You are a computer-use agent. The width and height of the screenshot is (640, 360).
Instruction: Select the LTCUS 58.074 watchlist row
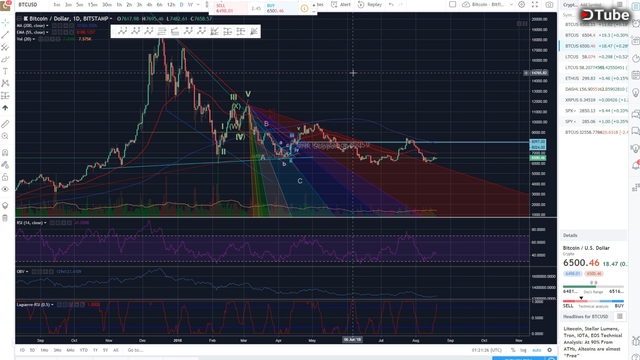(594, 57)
